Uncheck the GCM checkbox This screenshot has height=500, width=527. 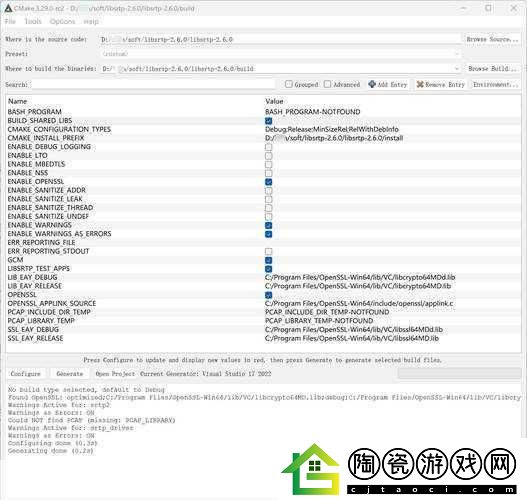coord(268,260)
